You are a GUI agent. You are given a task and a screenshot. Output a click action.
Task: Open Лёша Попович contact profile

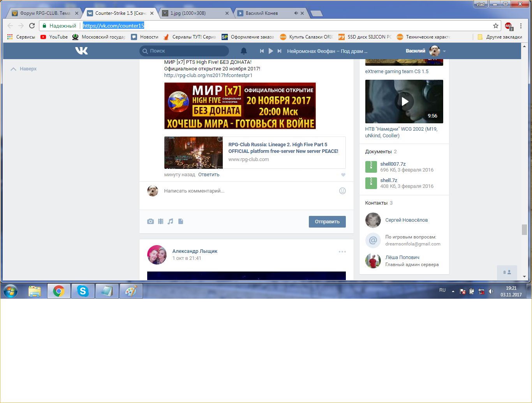tap(402, 258)
